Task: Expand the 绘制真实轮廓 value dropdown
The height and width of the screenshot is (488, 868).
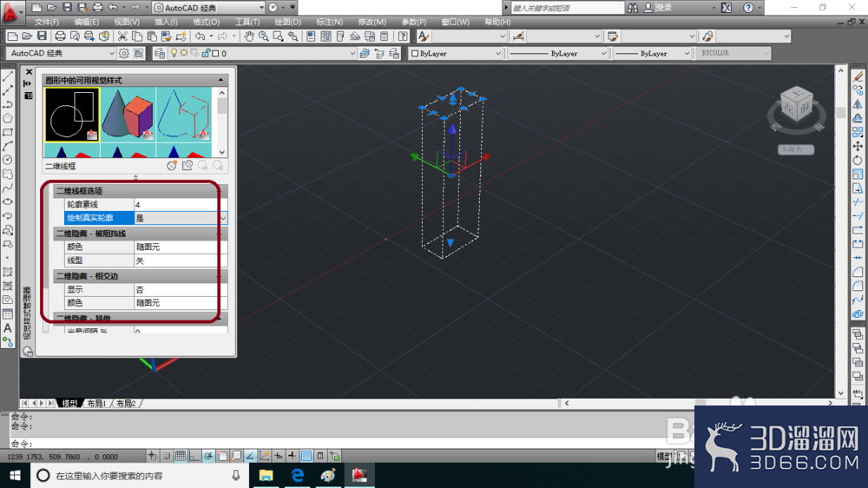Action: coord(222,218)
